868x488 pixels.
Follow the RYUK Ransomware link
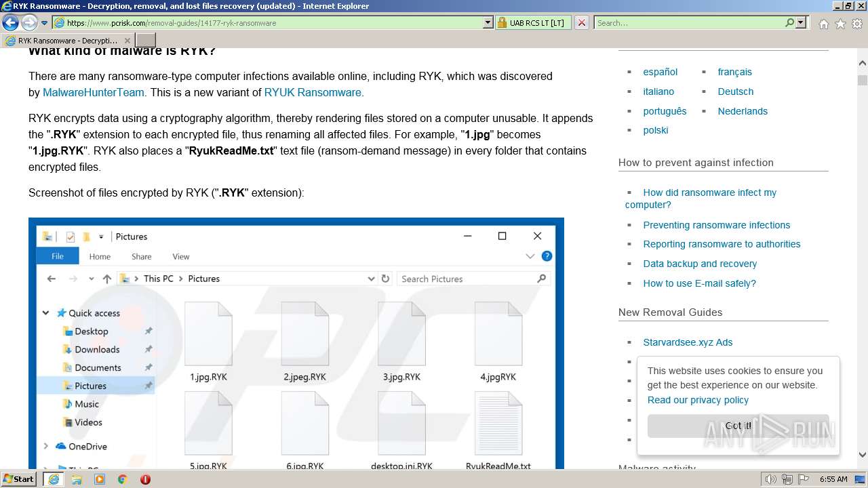pyautogui.click(x=313, y=92)
